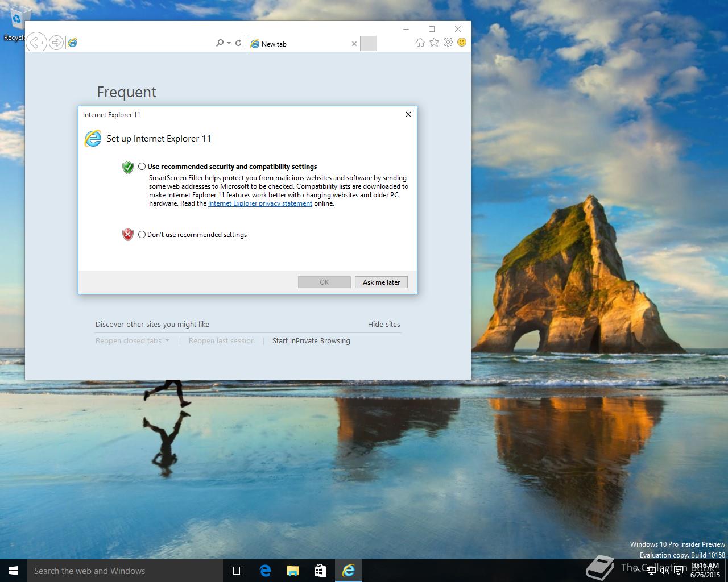Viewport: 728px width, 582px height.
Task: Maximize the Internet Explorer window
Action: pos(432,29)
